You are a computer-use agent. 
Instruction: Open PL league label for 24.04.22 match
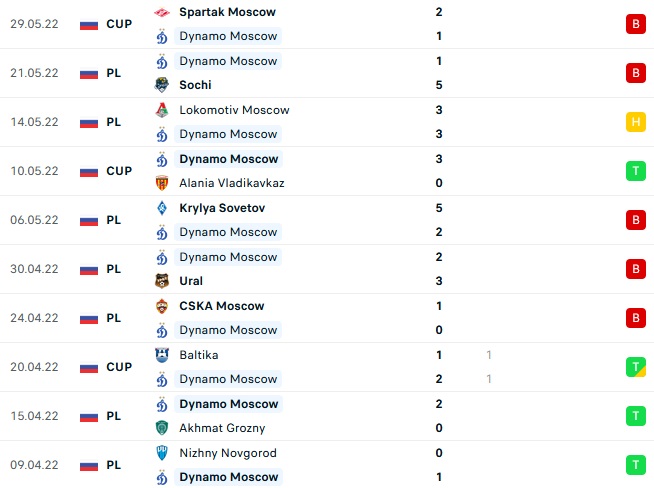[114, 318]
